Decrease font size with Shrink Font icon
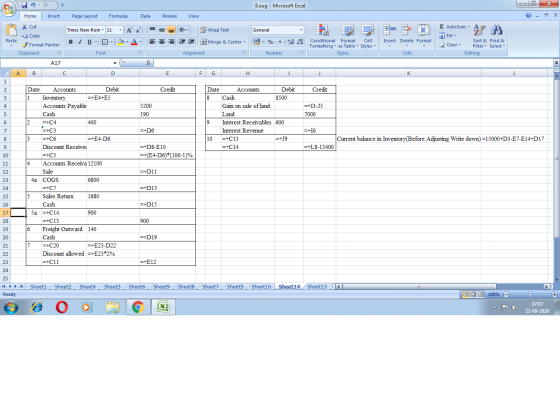Image resolution: width=560 pixels, height=417 pixels. [138, 30]
